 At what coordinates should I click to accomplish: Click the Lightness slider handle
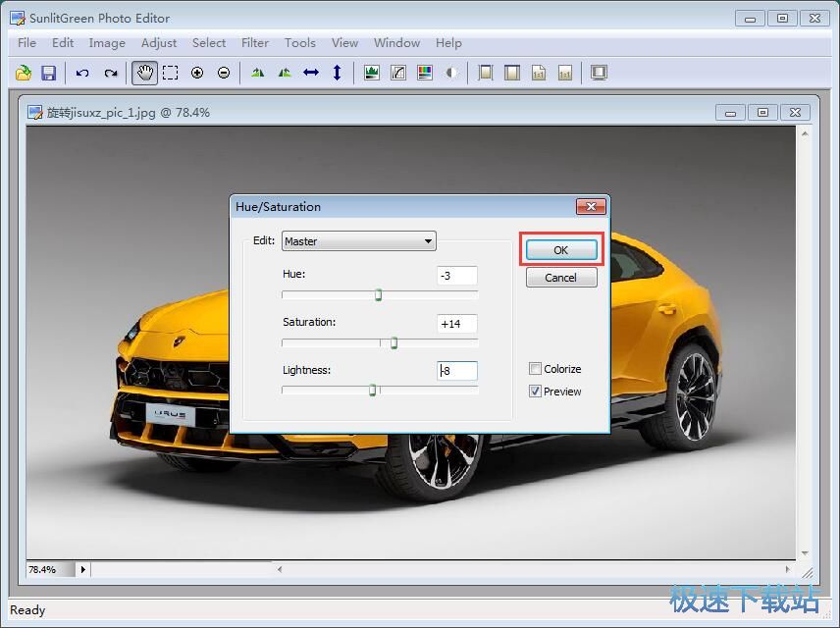[372, 391]
